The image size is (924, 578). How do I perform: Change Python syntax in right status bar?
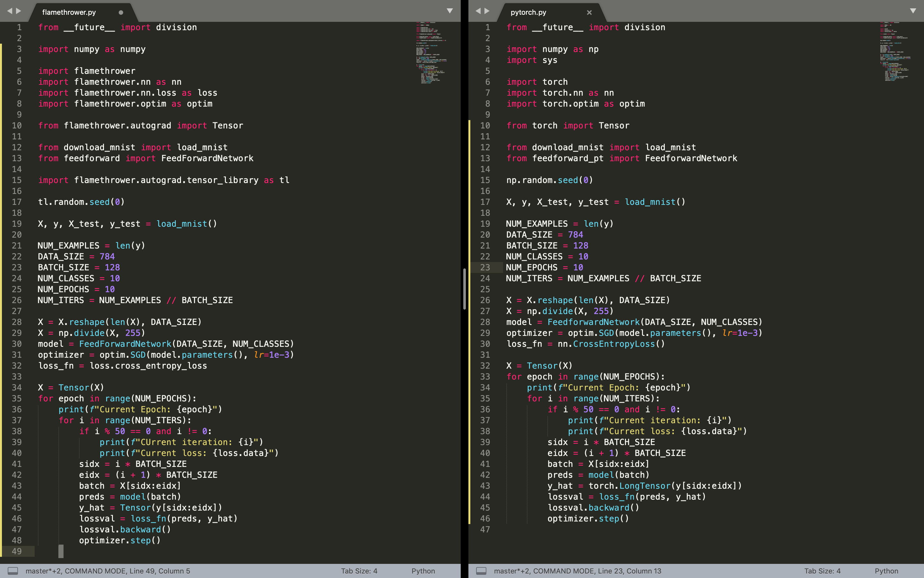(886, 571)
